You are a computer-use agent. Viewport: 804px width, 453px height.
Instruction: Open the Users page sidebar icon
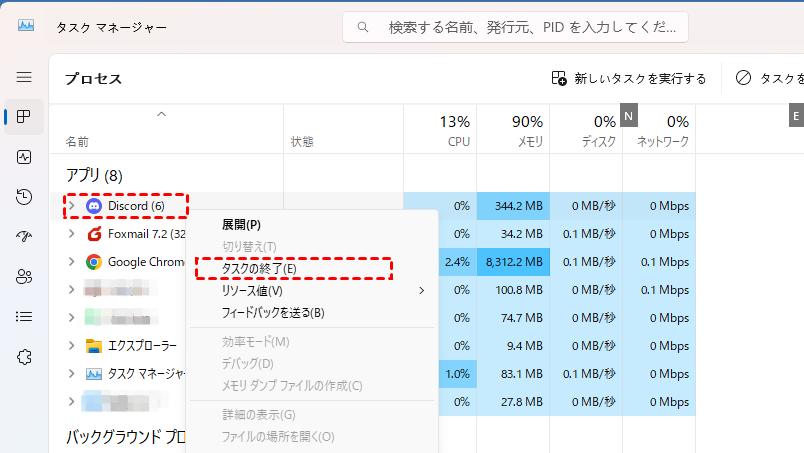pos(24,276)
